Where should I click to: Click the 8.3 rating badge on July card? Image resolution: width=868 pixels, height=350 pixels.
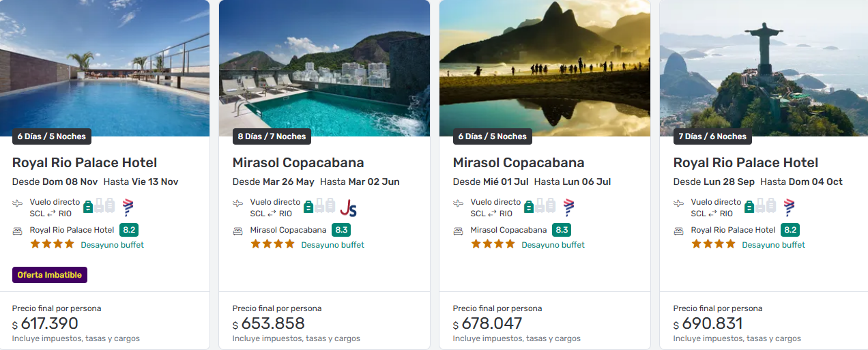click(x=562, y=230)
